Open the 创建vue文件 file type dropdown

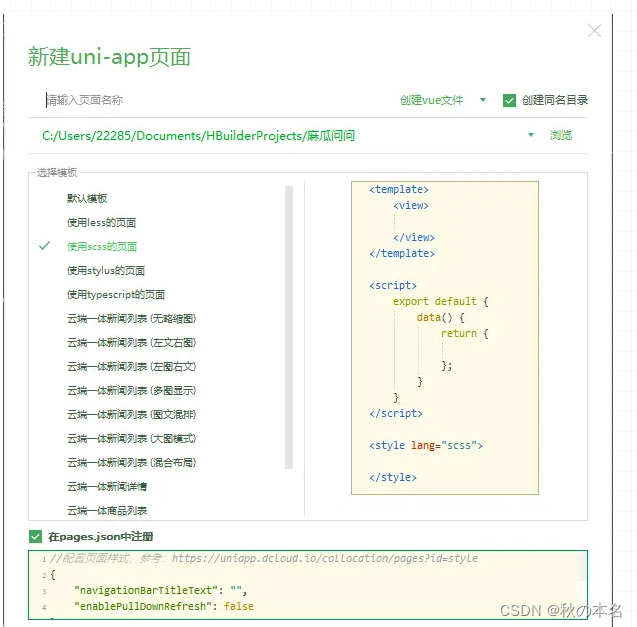(x=483, y=100)
